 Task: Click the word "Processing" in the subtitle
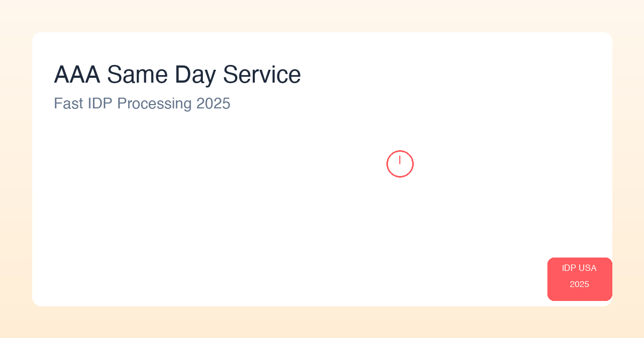pos(154,104)
